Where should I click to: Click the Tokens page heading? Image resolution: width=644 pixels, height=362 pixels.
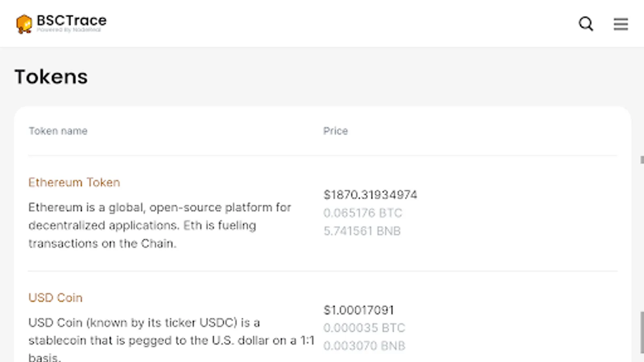(x=51, y=77)
